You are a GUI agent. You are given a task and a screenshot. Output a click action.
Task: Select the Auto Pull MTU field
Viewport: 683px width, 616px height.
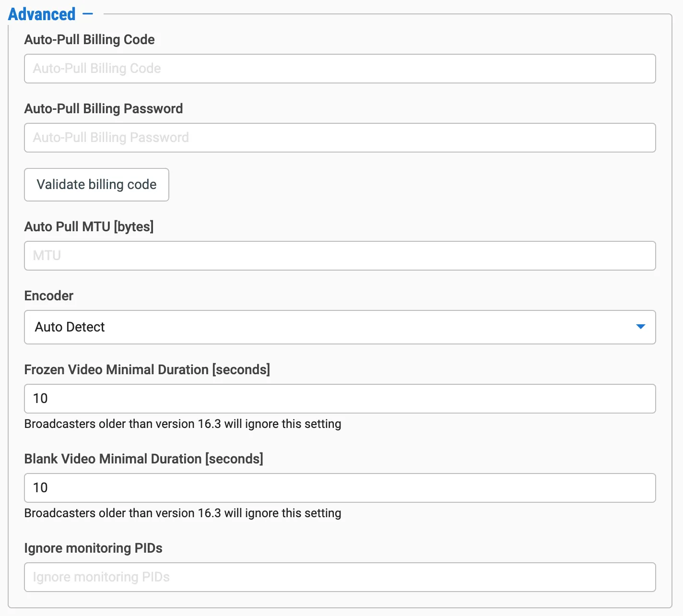(340, 256)
